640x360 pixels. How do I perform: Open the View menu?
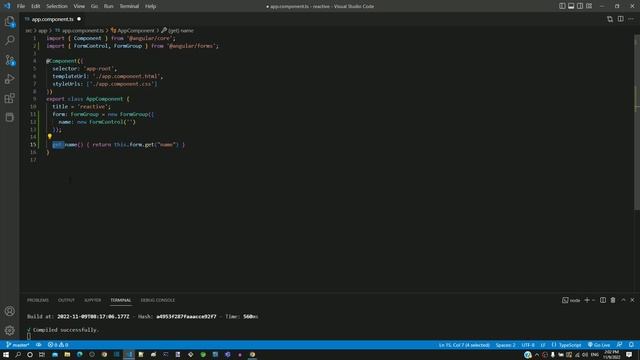79,6
